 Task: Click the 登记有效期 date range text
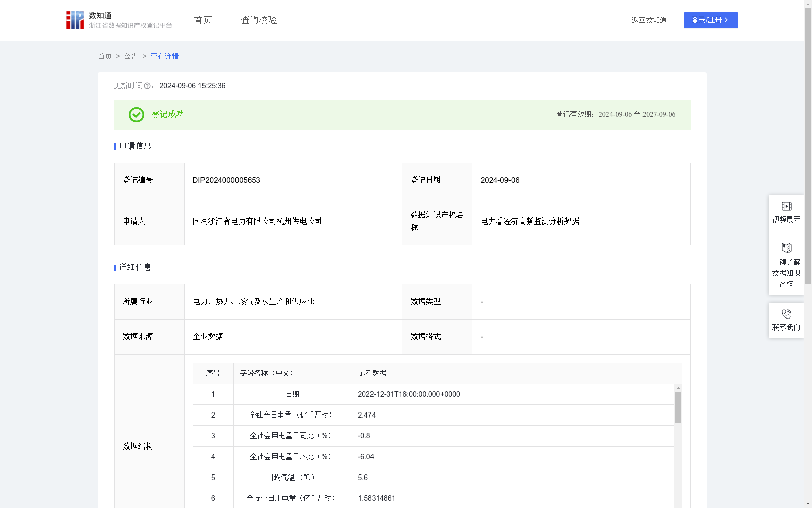(x=616, y=115)
